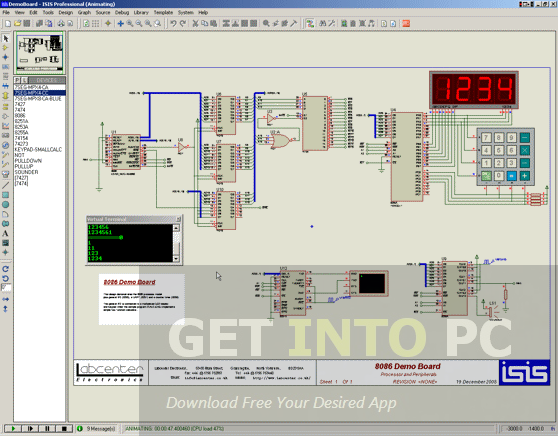This screenshot has height=436, width=558.
Task: Click the Save Design icon
Action: 27,23
